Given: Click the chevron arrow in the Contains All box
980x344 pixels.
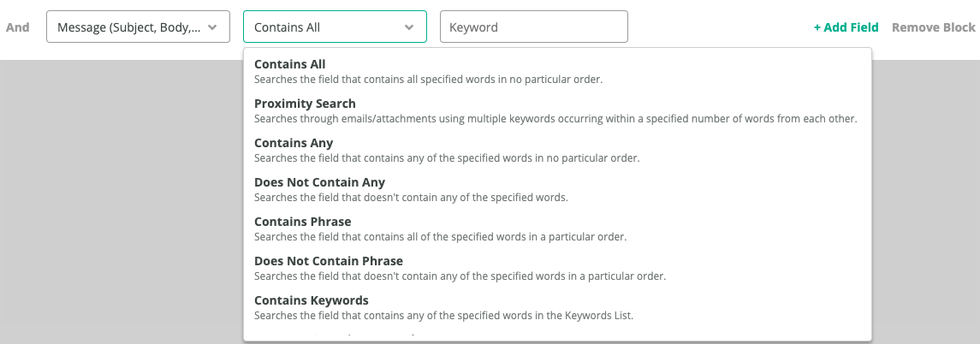Looking at the screenshot, I should 409,27.
